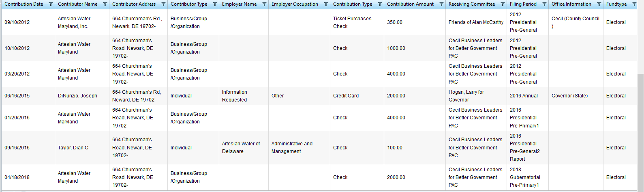This screenshot has width=644, height=192.
Task: Sort by Contribution Amount header
Action: 410,4
